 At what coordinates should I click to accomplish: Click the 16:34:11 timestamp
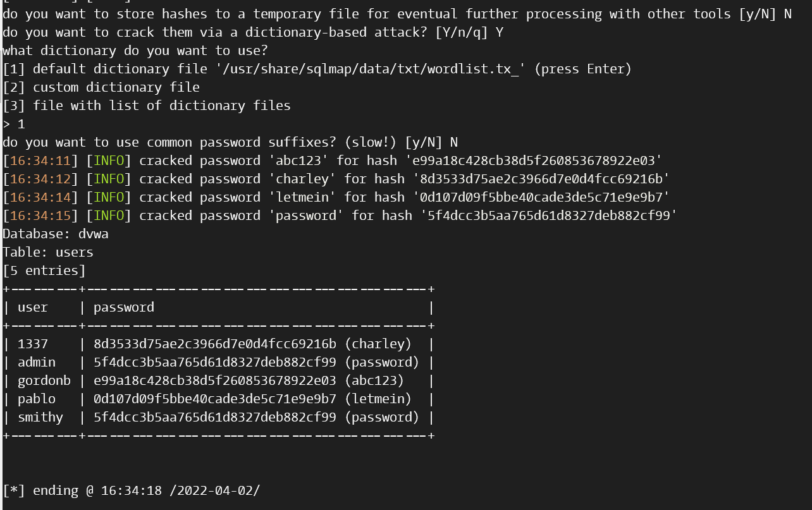pyautogui.click(x=40, y=161)
